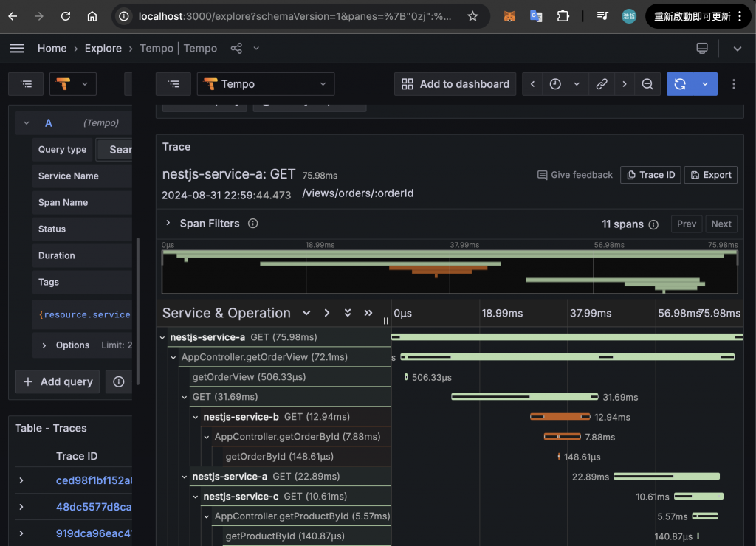The width and height of the screenshot is (756, 546).
Task: Open browser profile avatar
Action: point(629,16)
